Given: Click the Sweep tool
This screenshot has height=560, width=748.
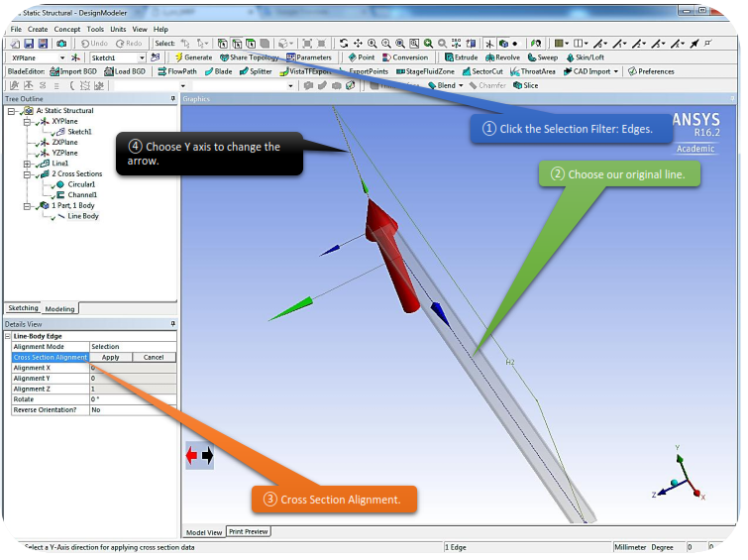Looking at the screenshot, I should click(x=542, y=57).
